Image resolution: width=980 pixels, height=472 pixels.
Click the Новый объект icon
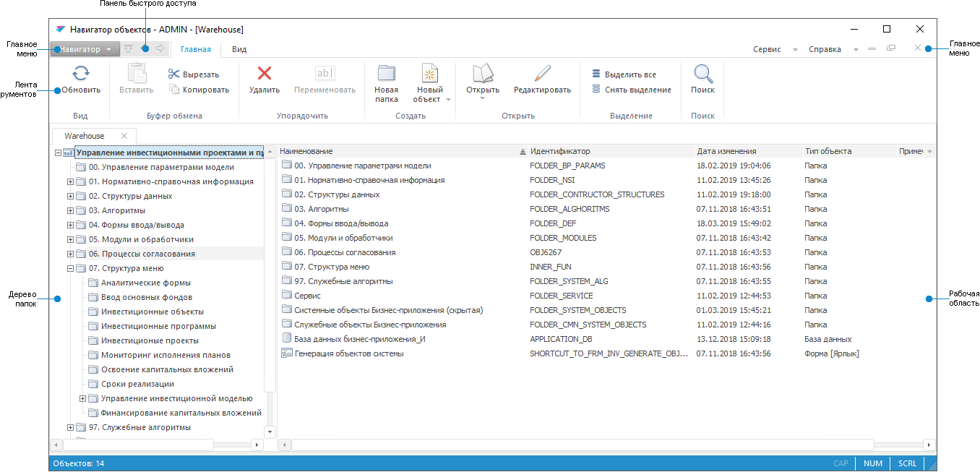click(429, 74)
